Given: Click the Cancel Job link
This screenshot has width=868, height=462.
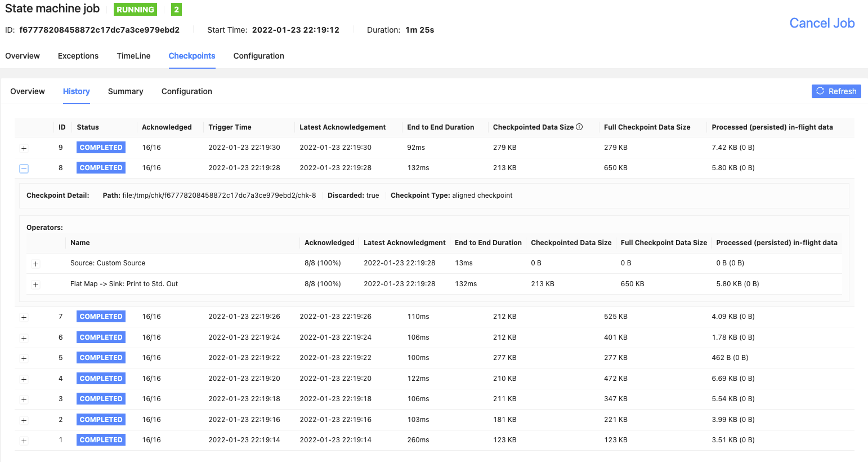Looking at the screenshot, I should [822, 23].
